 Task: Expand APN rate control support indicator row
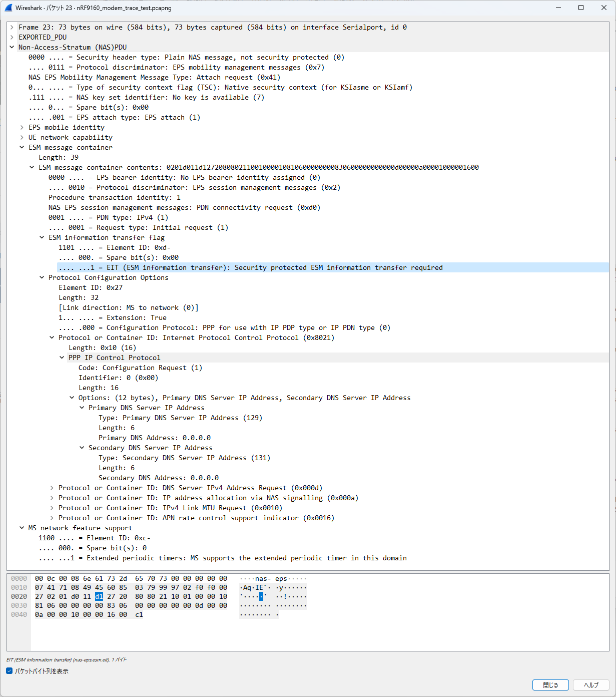52,518
